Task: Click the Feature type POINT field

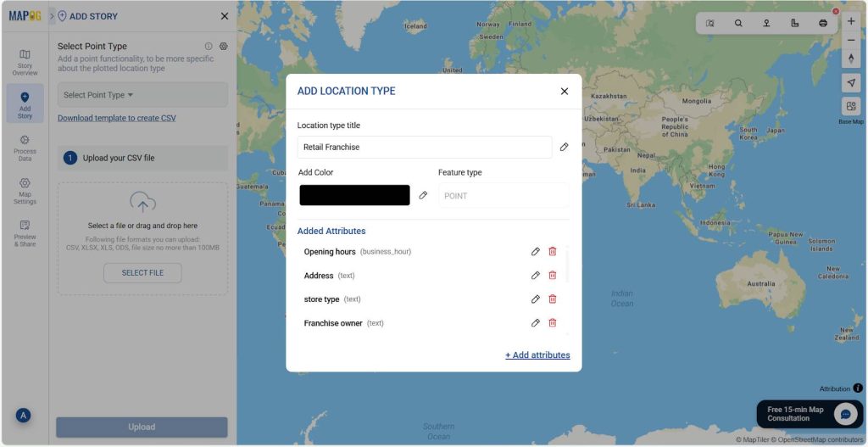Action: pyautogui.click(x=504, y=196)
